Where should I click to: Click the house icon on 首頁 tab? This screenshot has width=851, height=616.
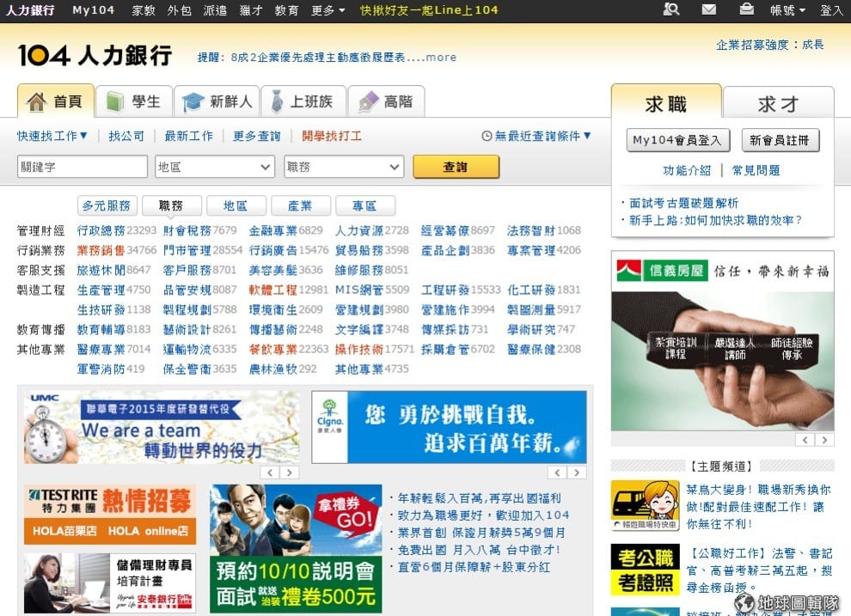36,101
